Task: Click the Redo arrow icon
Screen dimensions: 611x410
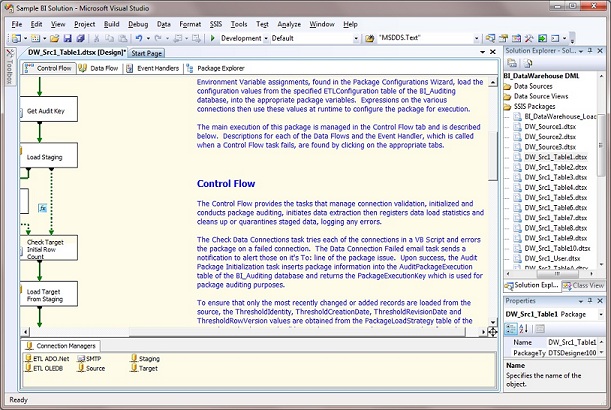Action: point(158,38)
